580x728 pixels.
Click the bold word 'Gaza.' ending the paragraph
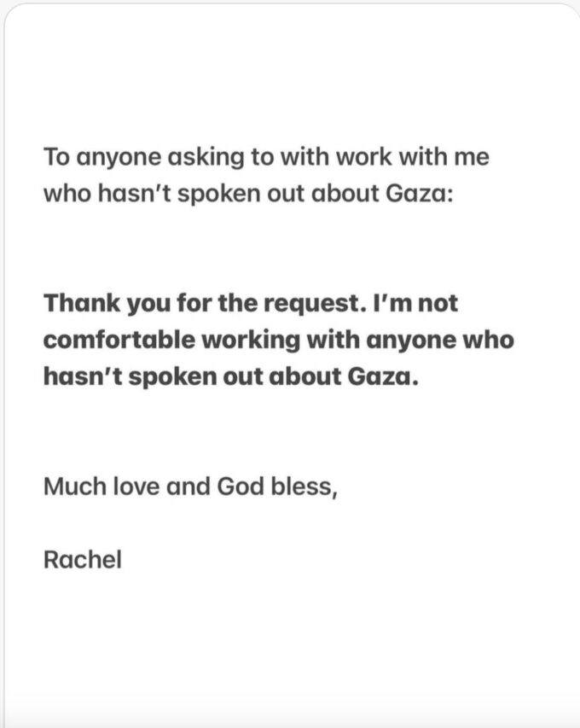383,376
